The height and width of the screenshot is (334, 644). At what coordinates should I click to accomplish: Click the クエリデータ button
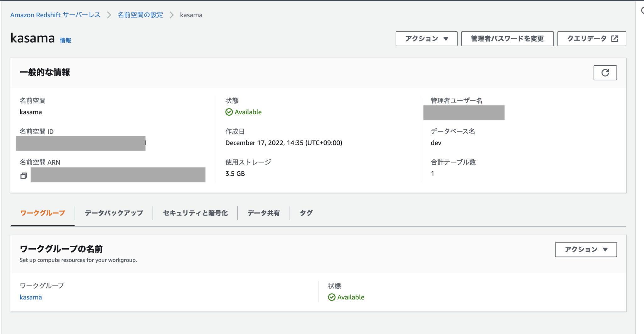(x=591, y=38)
